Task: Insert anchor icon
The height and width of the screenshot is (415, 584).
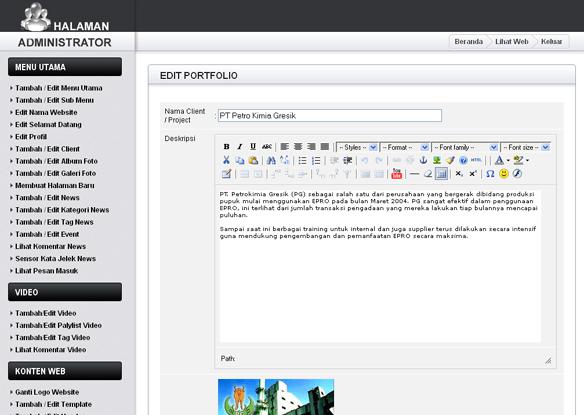Action: [423, 160]
